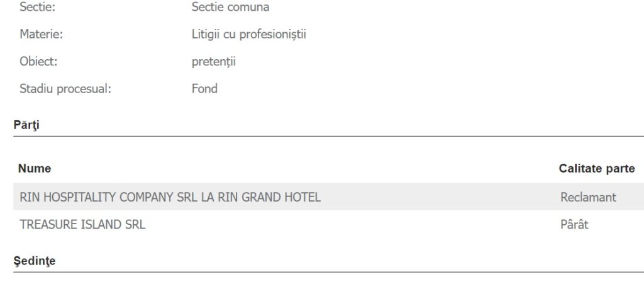Viewport: 644px width, 284px height.
Task: Click the Pârât role cell
Action: (x=574, y=224)
